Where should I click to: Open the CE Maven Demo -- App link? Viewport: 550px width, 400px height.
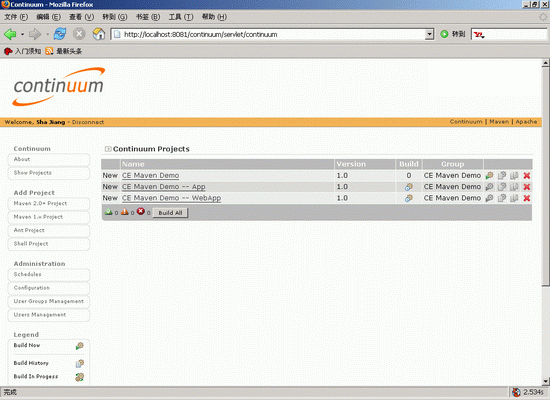[163, 187]
